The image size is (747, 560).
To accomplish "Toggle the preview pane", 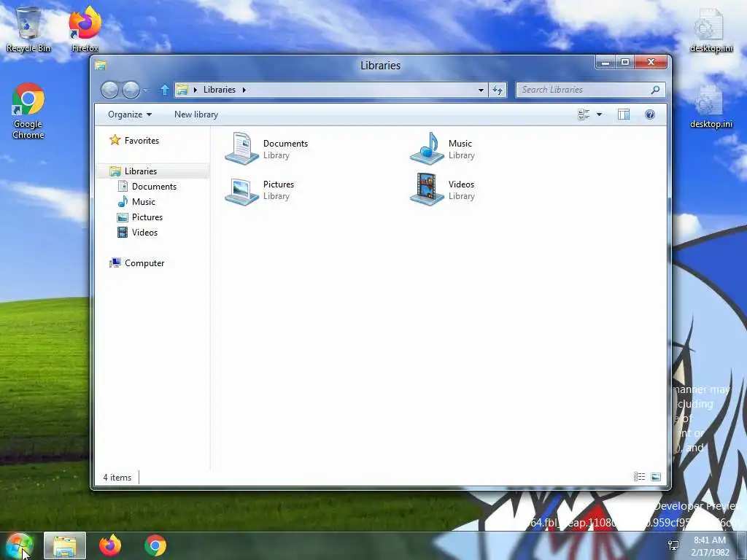I will tap(624, 114).
